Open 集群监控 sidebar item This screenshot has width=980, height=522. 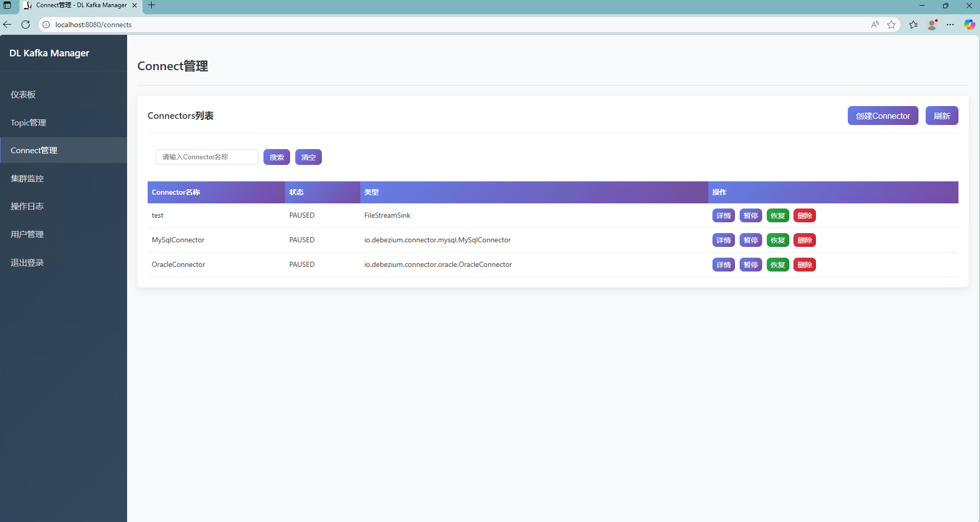(x=64, y=178)
